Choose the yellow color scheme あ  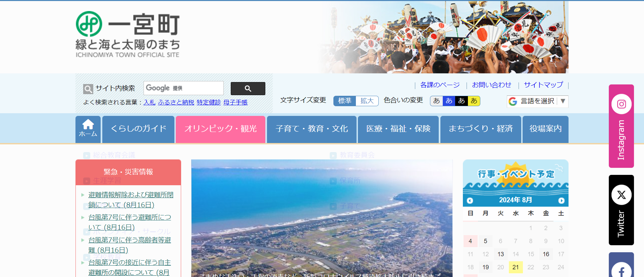[474, 101]
